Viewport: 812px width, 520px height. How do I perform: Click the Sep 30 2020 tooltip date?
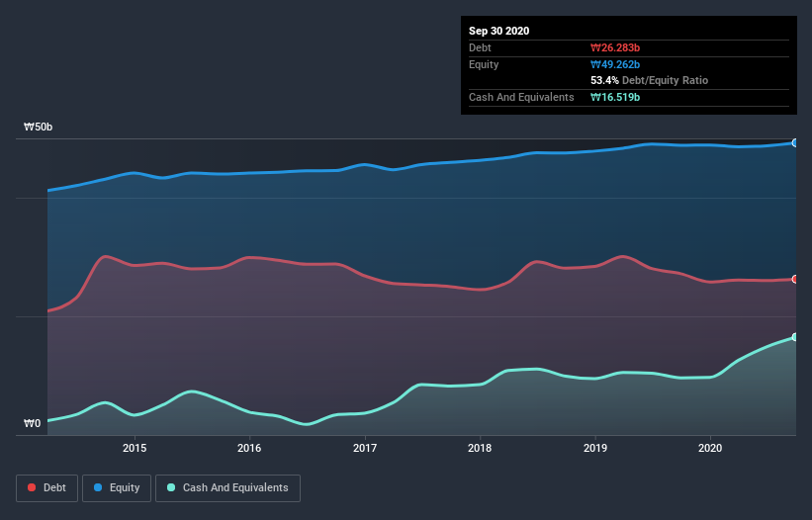[498, 31]
